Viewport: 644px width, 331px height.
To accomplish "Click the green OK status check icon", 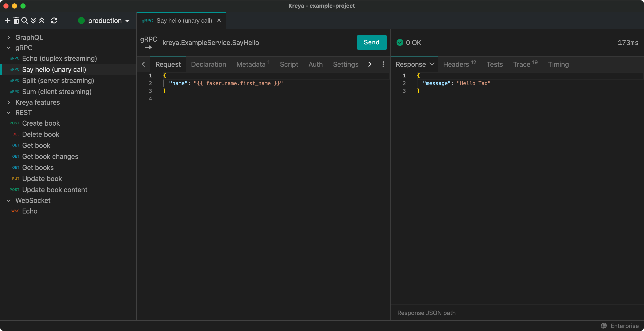I will point(400,43).
